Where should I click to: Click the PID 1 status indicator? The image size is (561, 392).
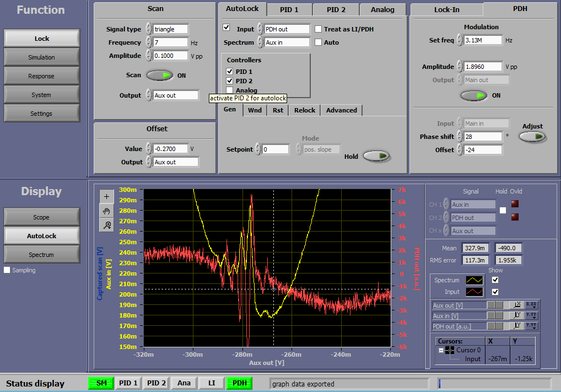(128, 383)
